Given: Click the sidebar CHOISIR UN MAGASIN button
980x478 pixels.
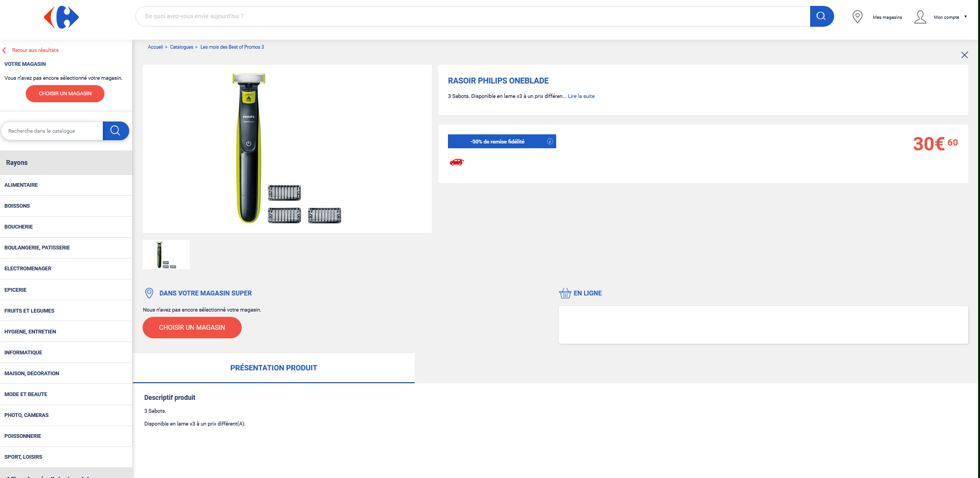Looking at the screenshot, I should 65,94.
